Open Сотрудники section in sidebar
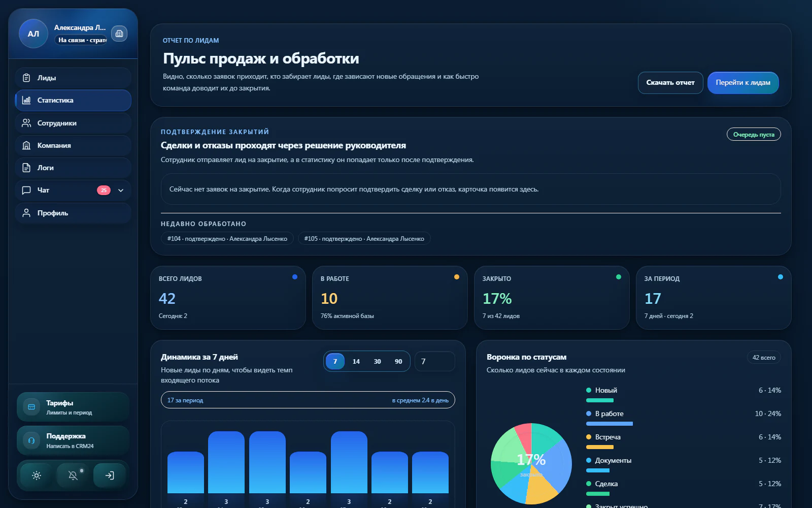 73,123
